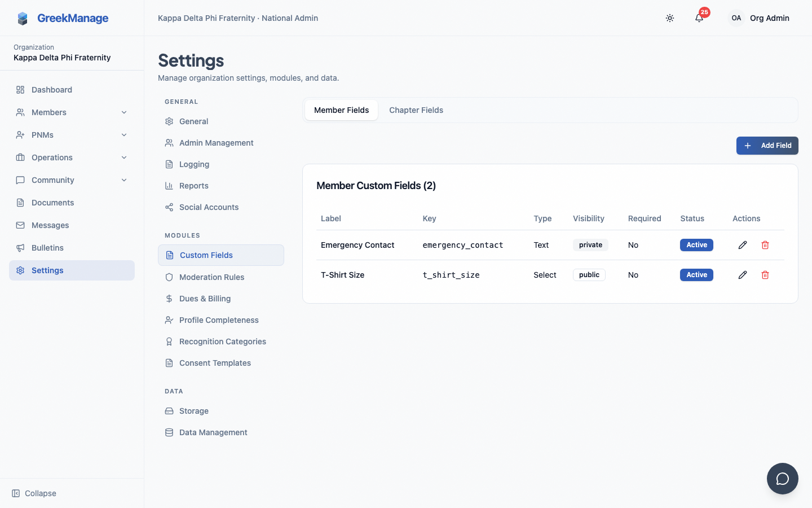Open Storage under Data
This screenshot has height=508, width=812.
coord(221,411)
